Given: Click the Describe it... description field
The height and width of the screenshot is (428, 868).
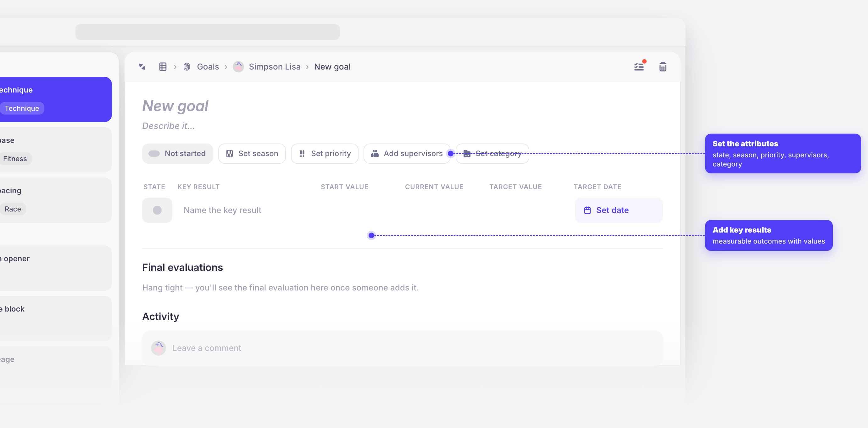Looking at the screenshot, I should [x=169, y=126].
